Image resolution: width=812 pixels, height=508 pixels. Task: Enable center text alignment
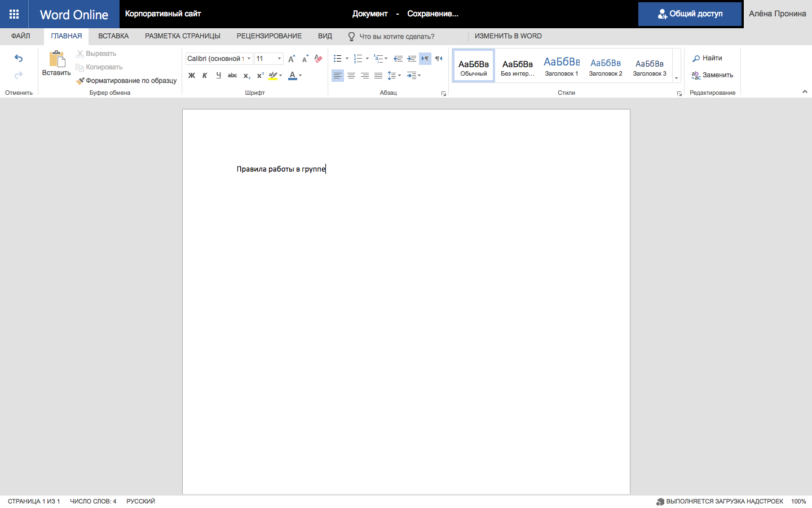coord(351,75)
